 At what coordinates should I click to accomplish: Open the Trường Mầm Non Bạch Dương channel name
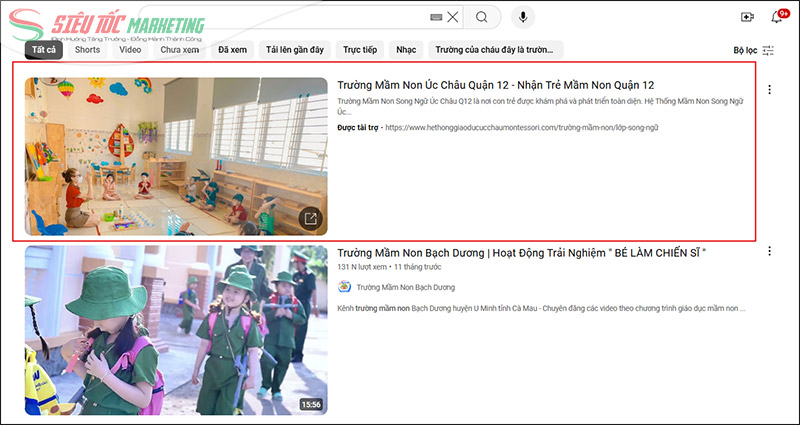[x=405, y=287]
